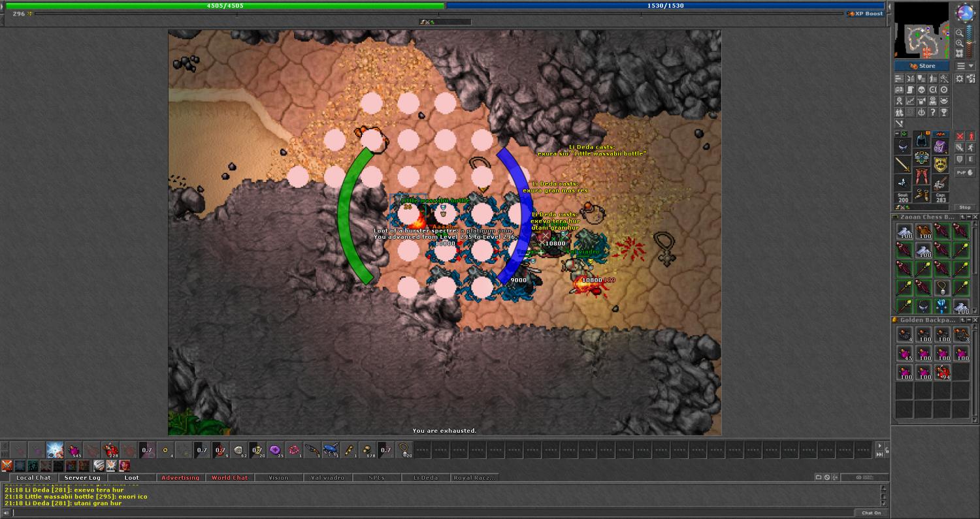Open the analytics graph icon
980x519 pixels.
(x=911, y=101)
